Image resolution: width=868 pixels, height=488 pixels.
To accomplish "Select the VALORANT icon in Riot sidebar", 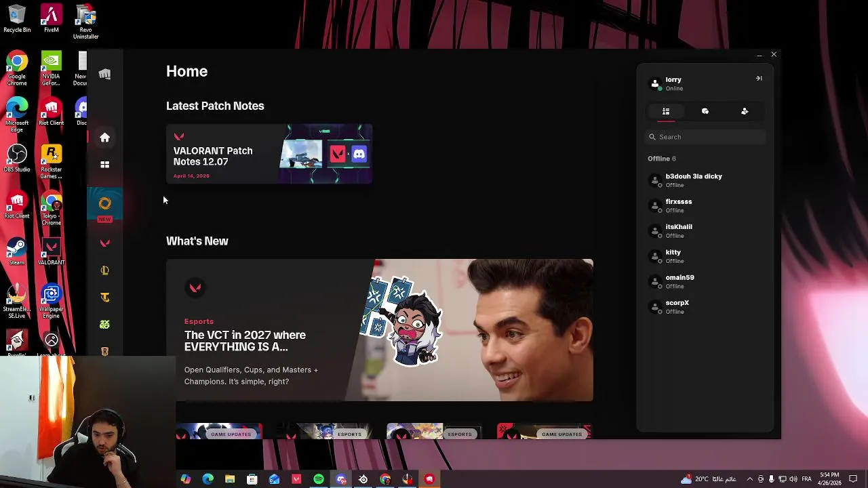I will click(x=104, y=243).
